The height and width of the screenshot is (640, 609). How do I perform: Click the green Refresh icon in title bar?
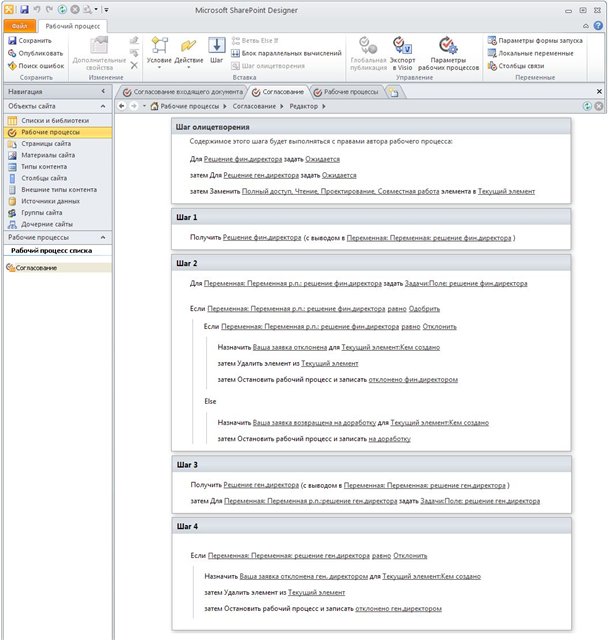tap(62, 9)
